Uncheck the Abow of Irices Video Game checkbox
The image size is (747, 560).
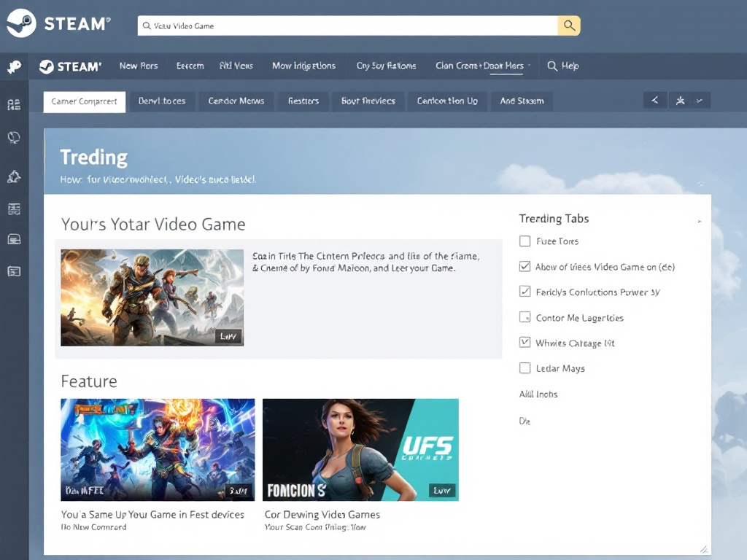tap(525, 267)
